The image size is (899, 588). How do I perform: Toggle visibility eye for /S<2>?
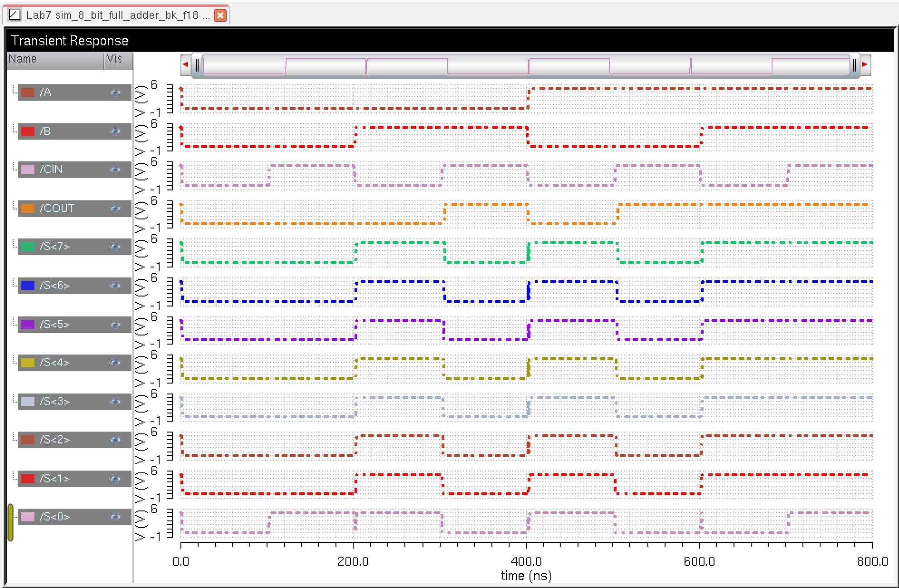(115, 440)
